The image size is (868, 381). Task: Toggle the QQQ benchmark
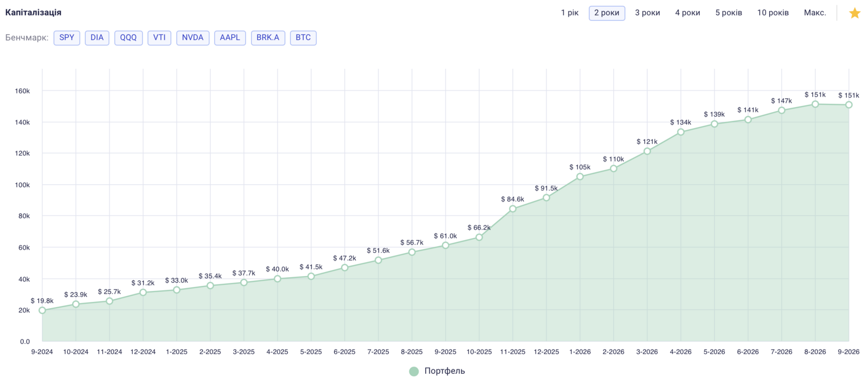click(x=129, y=38)
